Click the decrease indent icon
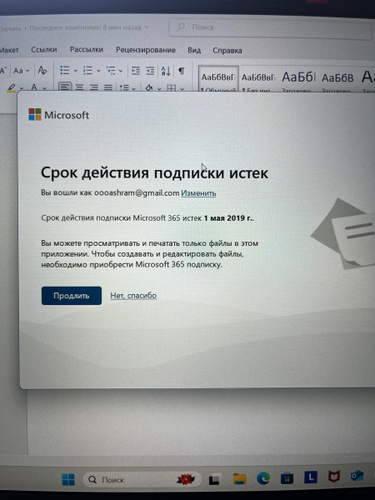The width and height of the screenshot is (375, 500). 136,71
